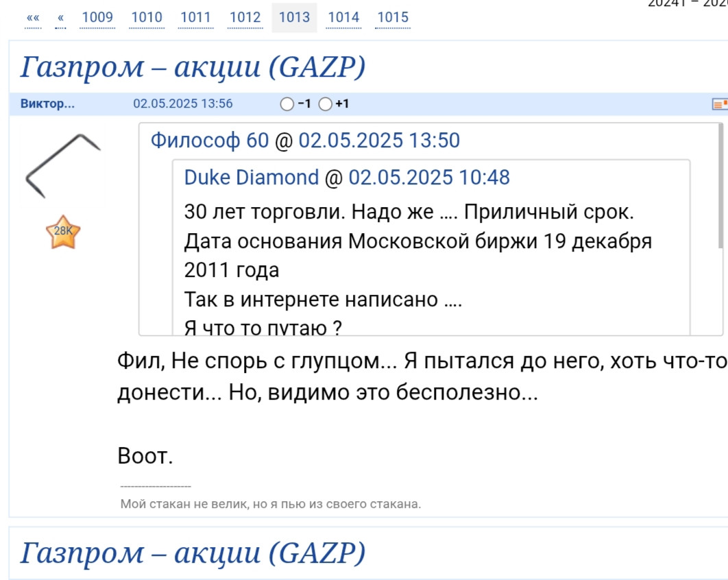Click text '30 лет торговли. Надо же'
The width and height of the screenshot is (728, 580).
point(308,212)
